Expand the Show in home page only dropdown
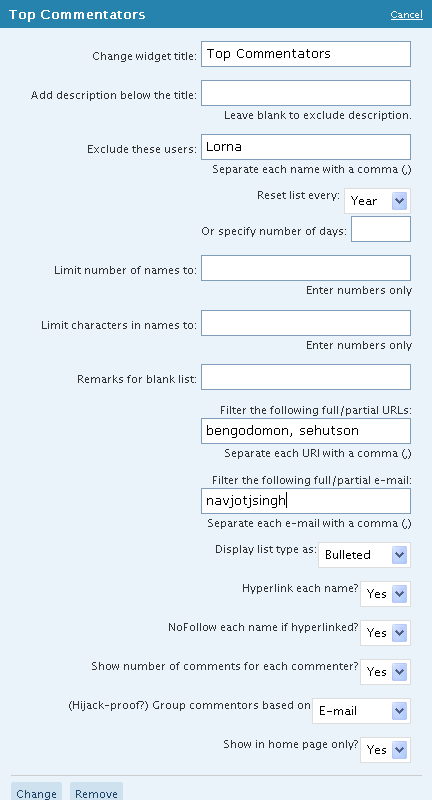Screen dimensions: 432x800 point(385,750)
